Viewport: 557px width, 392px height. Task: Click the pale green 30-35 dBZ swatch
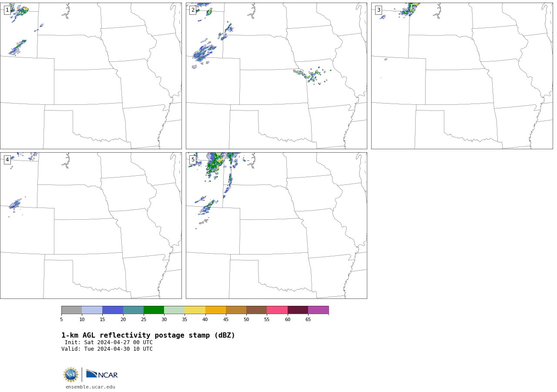[174, 310]
